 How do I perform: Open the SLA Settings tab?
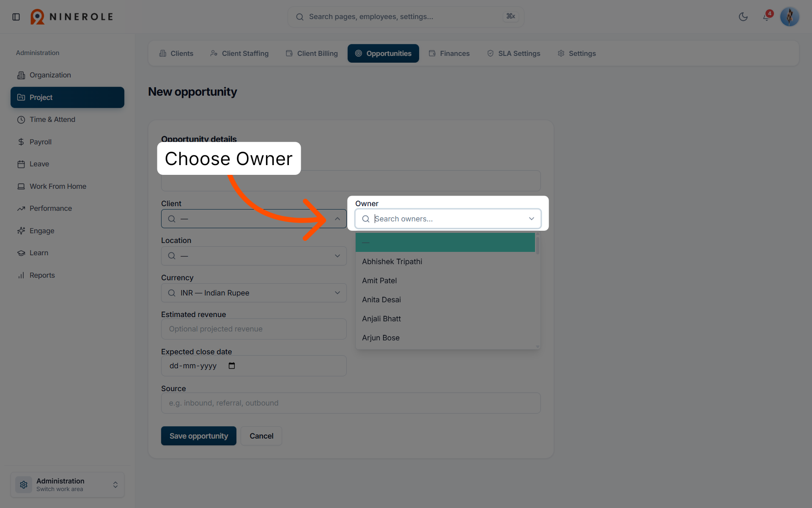(513, 53)
